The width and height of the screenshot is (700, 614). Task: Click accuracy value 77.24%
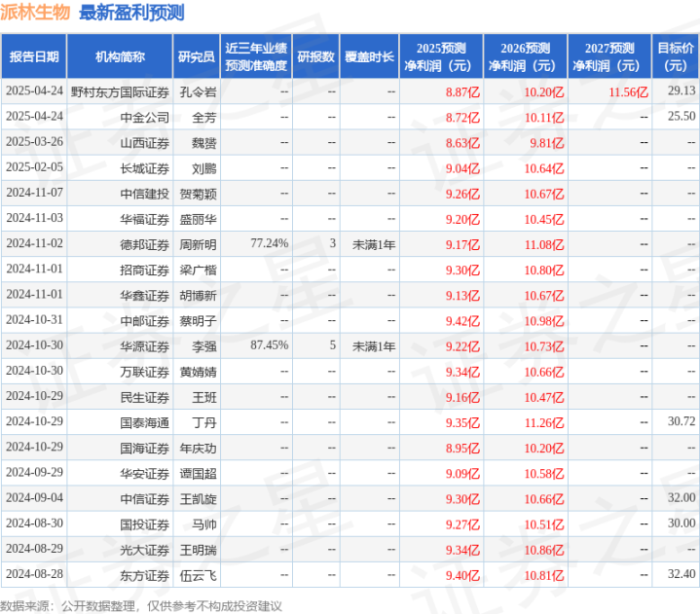pyautogui.click(x=270, y=243)
